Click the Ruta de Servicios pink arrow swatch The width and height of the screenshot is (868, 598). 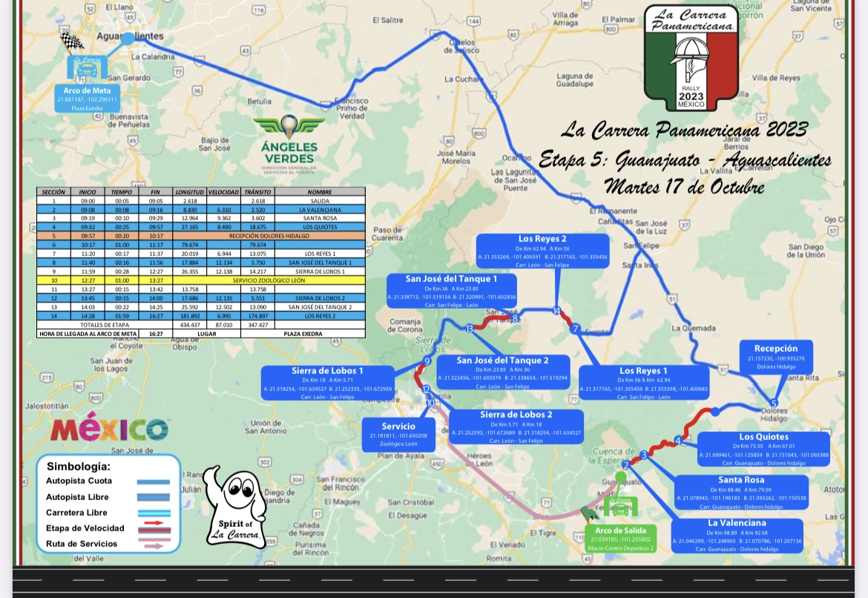154,543
